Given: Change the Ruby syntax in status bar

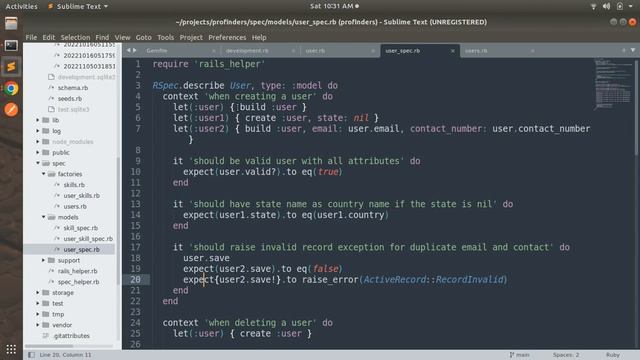Looking at the screenshot, I should [x=613, y=355].
